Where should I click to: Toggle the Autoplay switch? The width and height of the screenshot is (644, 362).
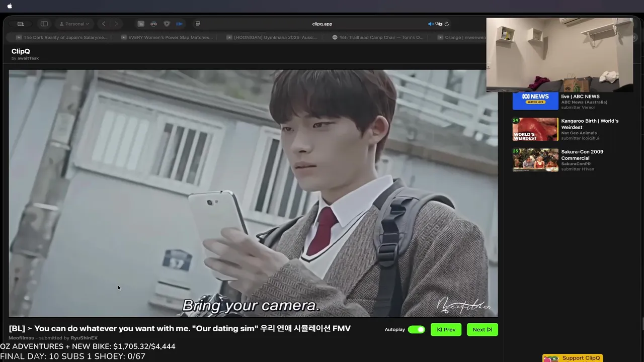point(417,330)
